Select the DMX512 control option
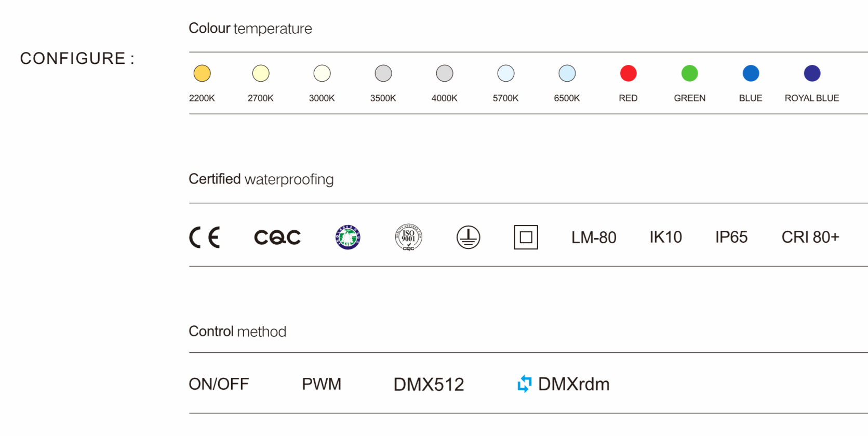Screen dimensions: 868x436 click(429, 385)
